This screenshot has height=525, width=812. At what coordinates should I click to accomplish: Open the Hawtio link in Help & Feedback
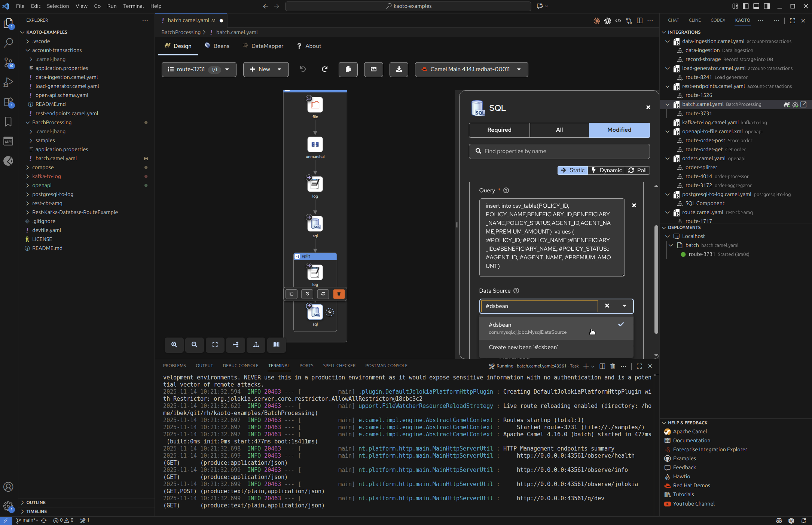[681, 476]
